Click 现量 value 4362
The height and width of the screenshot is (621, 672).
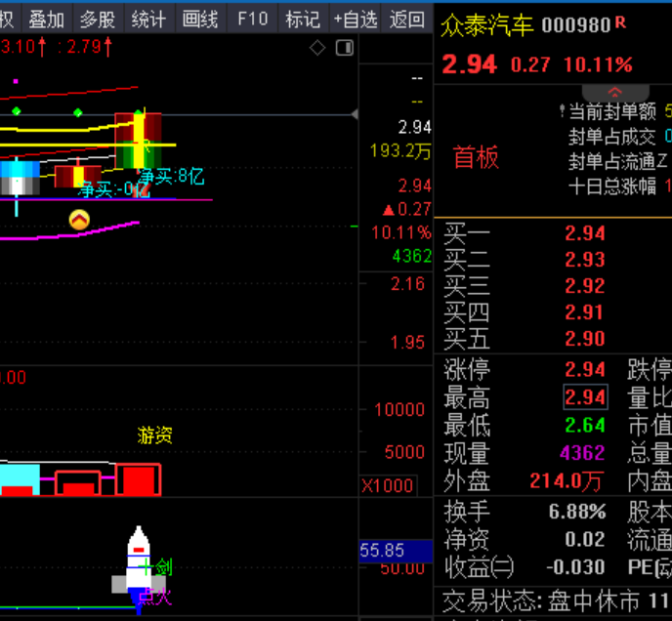582,453
